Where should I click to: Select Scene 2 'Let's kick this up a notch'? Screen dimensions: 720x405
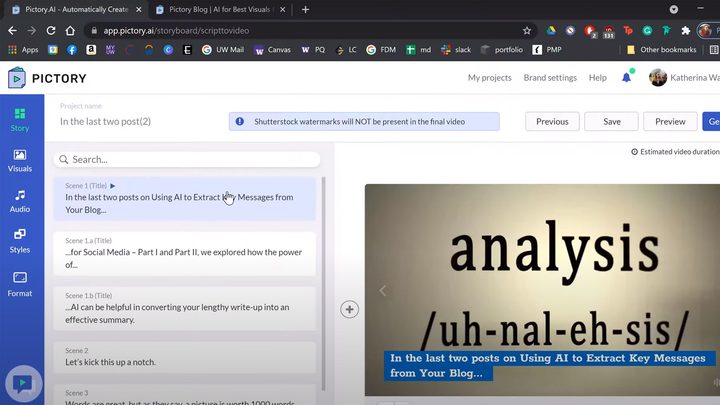(185, 357)
